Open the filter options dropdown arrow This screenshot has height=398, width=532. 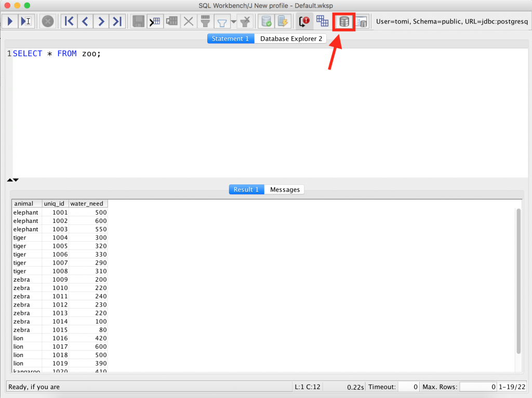click(233, 22)
